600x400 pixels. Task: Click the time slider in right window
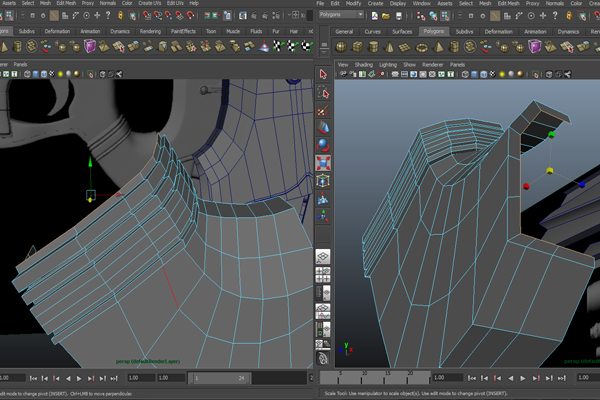click(x=375, y=377)
